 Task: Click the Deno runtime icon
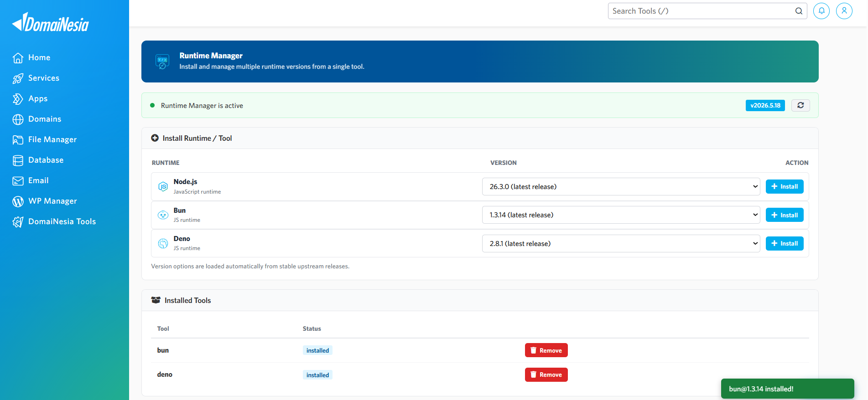(163, 243)
